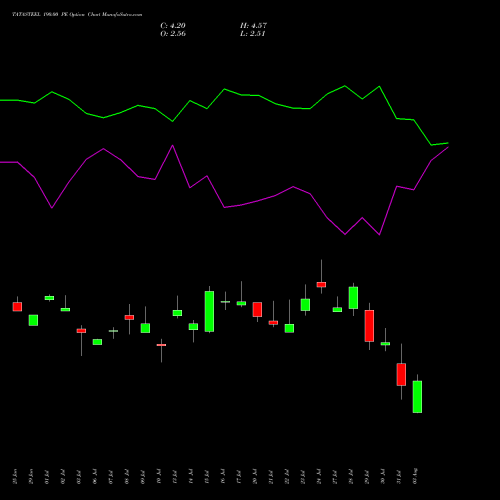500x500 pixels.
Task: Select the high value H: 4.57
Action: pyautogui.click(x=253, y=26)
